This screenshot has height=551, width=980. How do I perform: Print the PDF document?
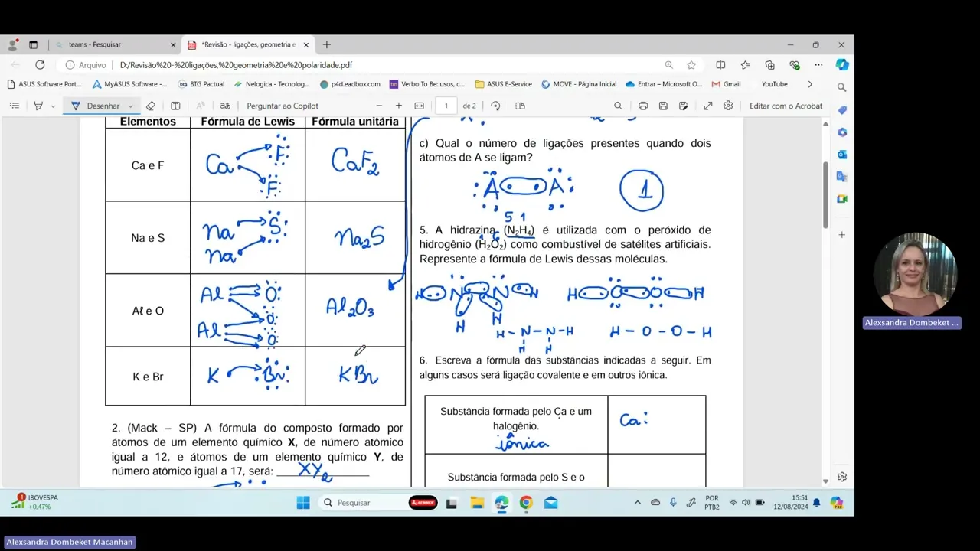[x=643, y=106]
